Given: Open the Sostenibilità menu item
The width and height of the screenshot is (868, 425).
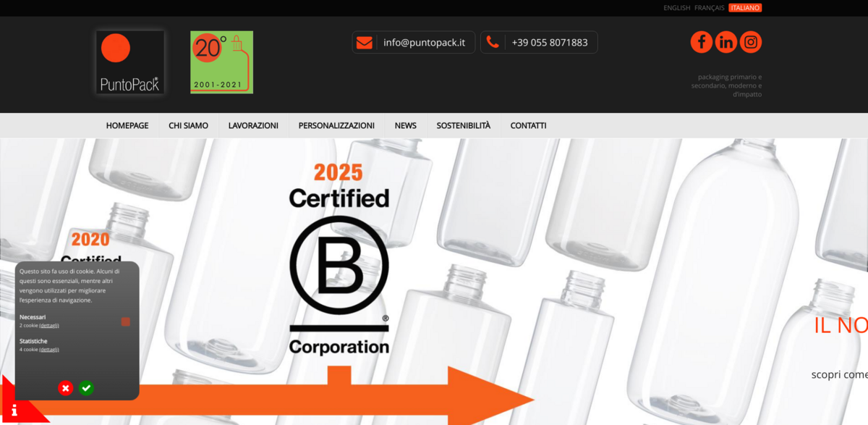Looking at the screenshot, I should [464, 125].
